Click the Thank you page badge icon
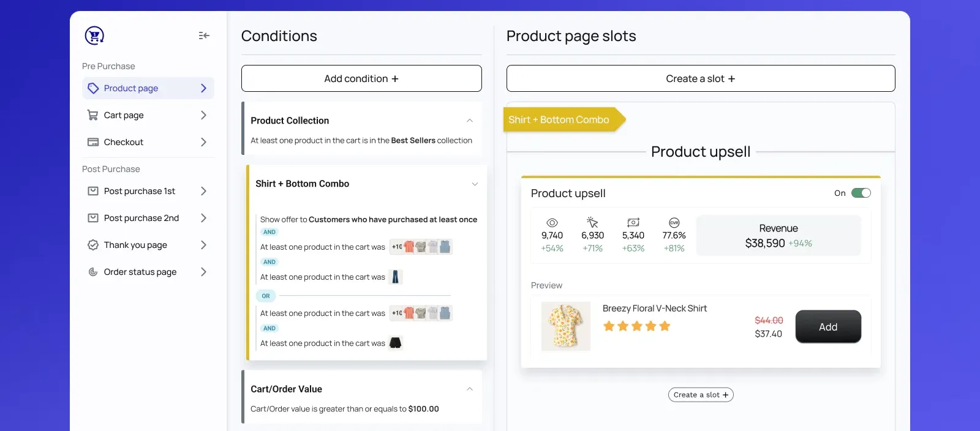Image resolution: width=980 pixels, height=431 pixels. (93, 245)
